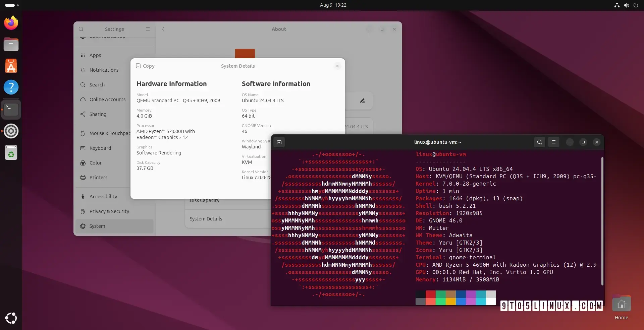Click the Terminal title linux@ubuntu-vm: ~
Viewport: 644px width, 330px height.
(438, 142)
